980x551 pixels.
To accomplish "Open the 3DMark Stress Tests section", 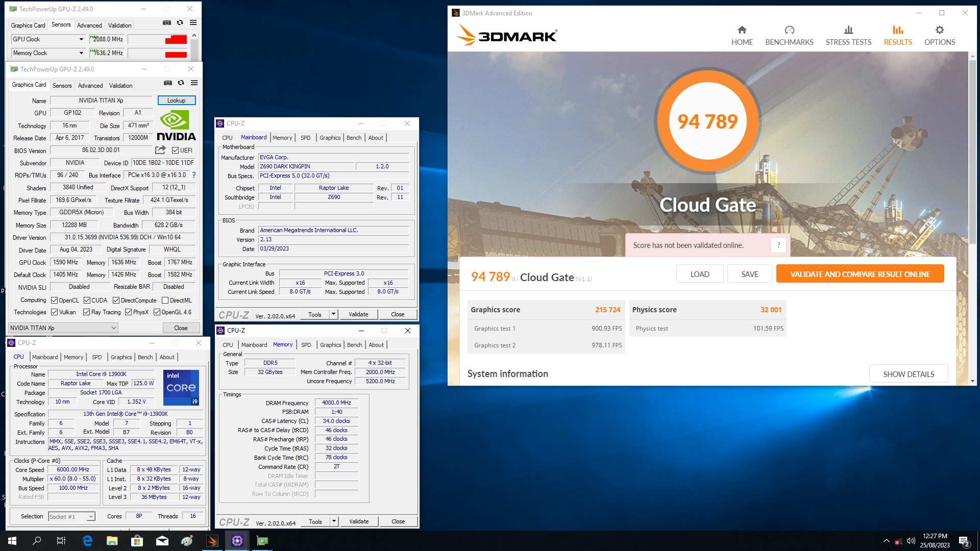I will coord(848,36).
